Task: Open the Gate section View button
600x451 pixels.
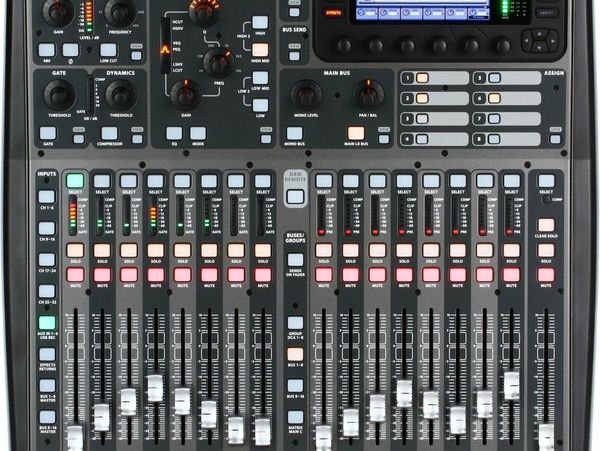Action: pos(77,139)
